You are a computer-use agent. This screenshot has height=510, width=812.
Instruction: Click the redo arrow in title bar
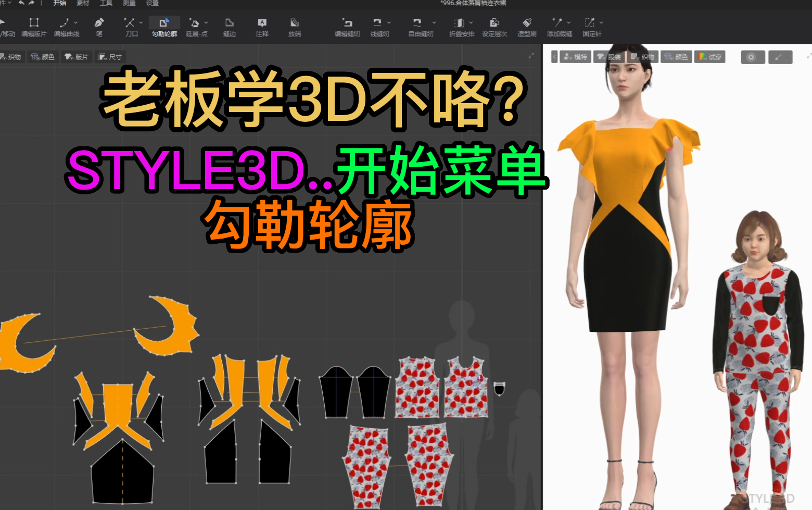[x=32, y=3]
